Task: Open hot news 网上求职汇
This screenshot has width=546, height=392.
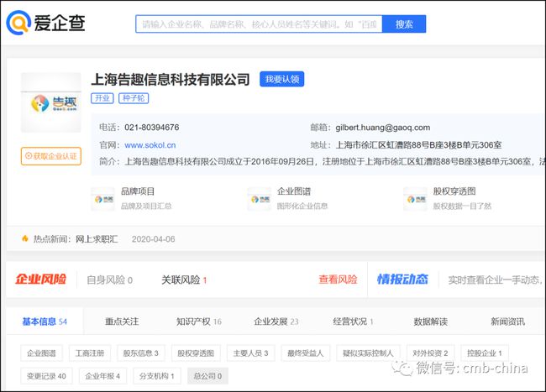Action: click(97, 239)
